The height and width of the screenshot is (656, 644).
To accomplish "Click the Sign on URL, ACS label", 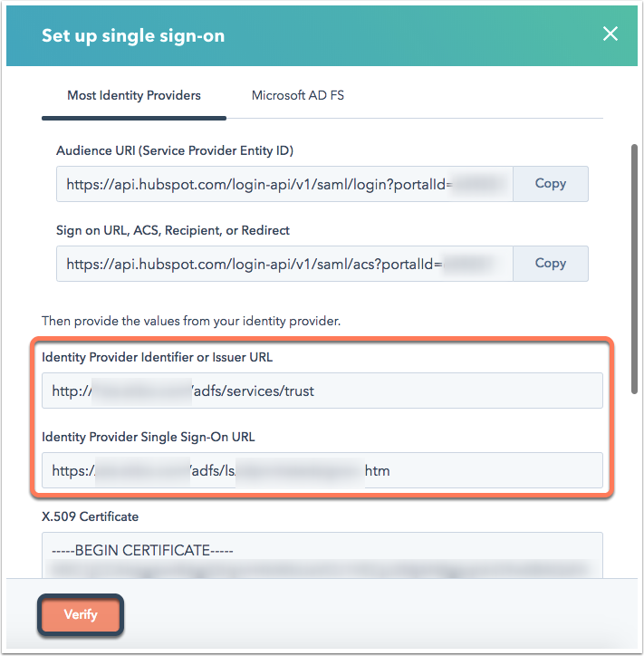I will click(173, 230).
